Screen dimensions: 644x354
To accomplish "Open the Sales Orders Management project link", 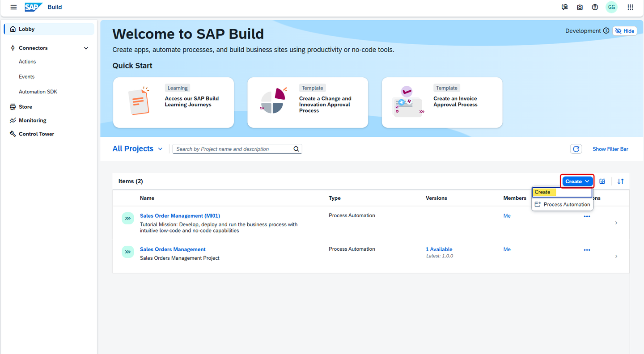I will (x=173, y=249).
